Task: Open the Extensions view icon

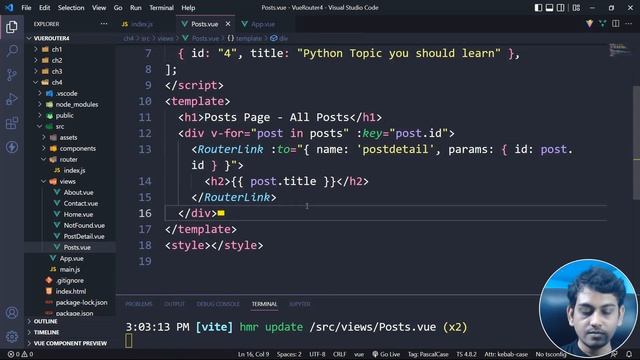Action: click(x=12, y=123)
